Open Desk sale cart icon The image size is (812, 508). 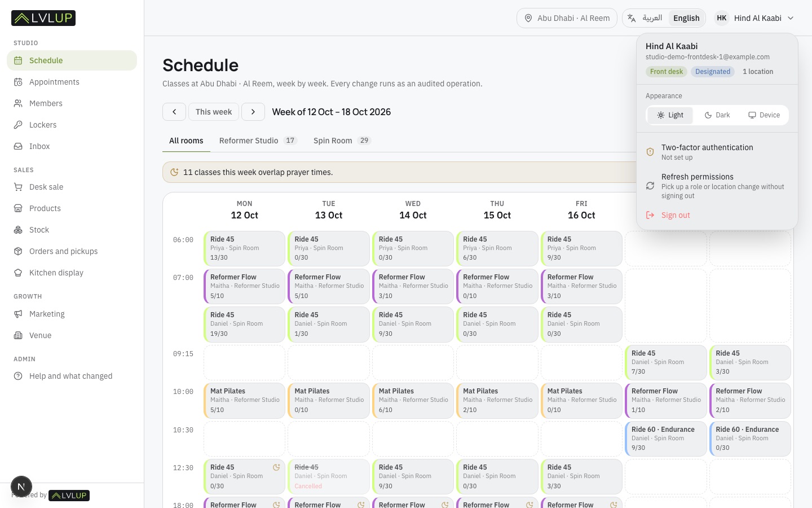coord(18,187)
